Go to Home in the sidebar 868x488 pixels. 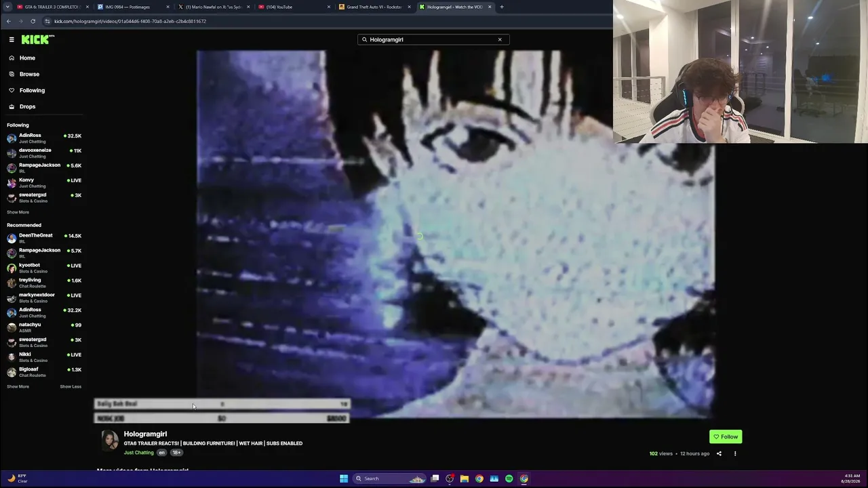pos(27,58)
